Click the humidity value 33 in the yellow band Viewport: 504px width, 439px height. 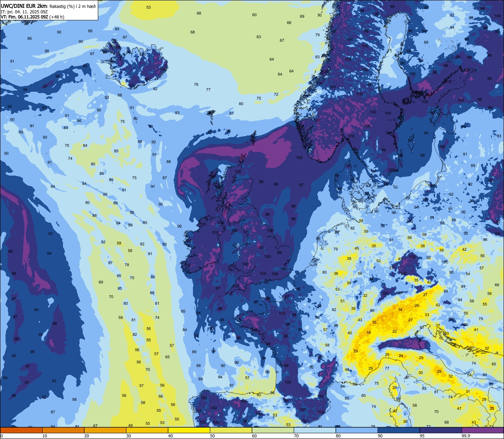tap(427, 315)
